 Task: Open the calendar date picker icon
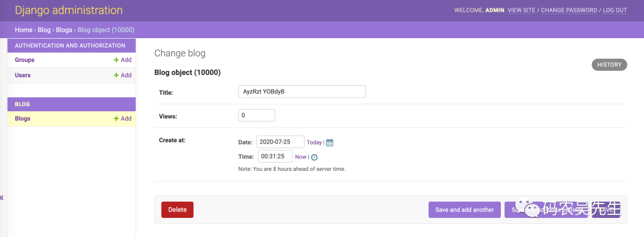click(x=330, y=143)
